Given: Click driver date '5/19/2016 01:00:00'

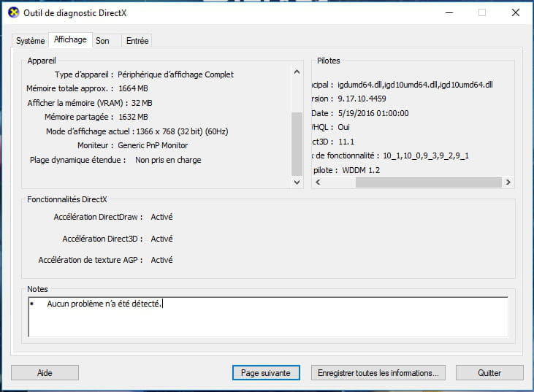Looking at the screenshot, I should [373, 113].
